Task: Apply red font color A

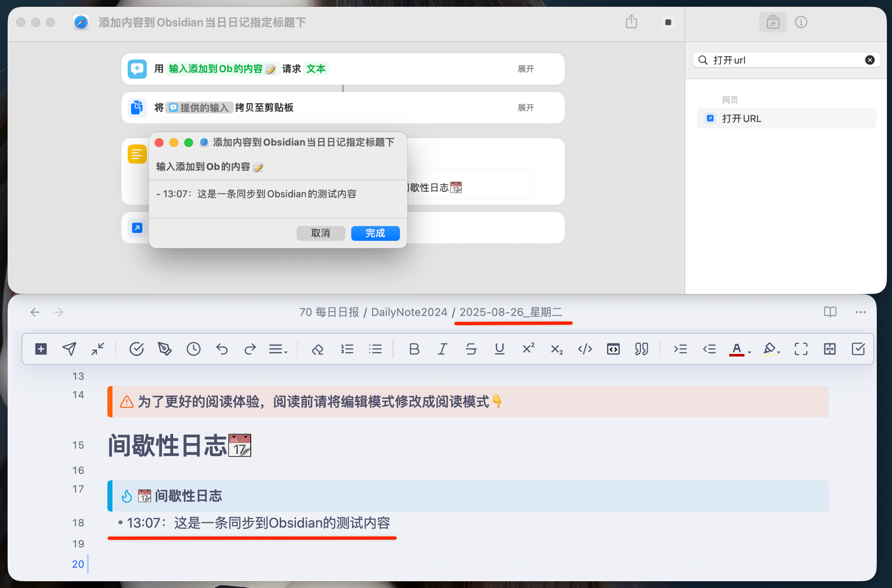Action: coord(736,349)
